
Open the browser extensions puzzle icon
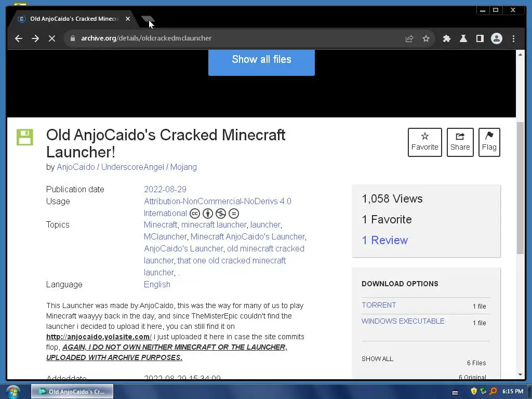pos(446,38)
